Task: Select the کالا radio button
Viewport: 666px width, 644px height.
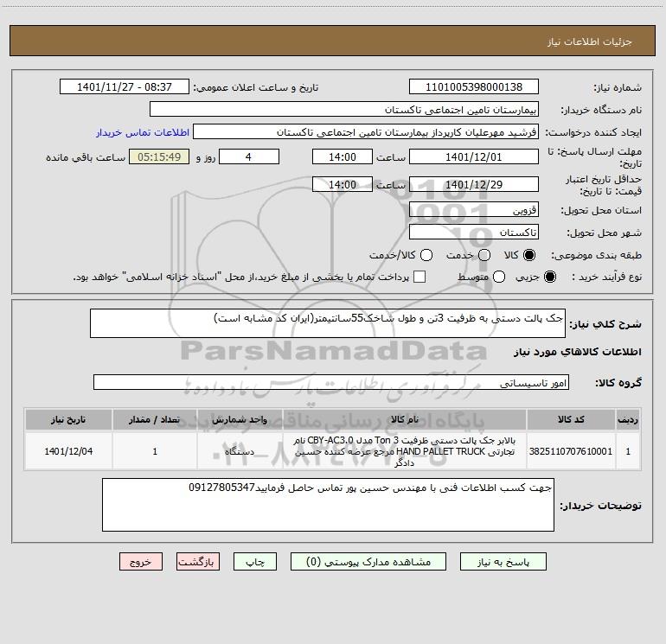Action: click(x=529, y=255)
